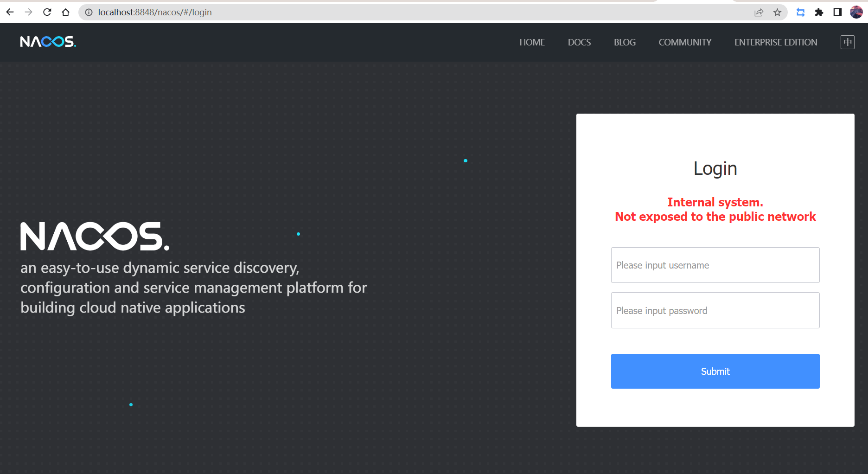
Task: Click the large NACOS hero logo
Action: [95, 236]
